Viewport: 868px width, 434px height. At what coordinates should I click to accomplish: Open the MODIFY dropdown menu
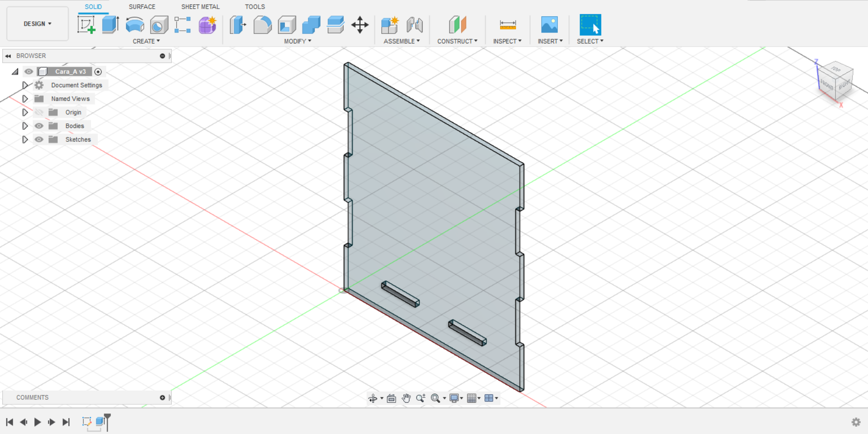(297, 41)
